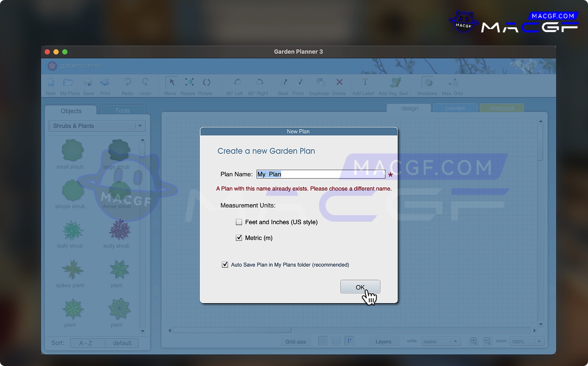Click the Rotate tool icon
588x366 pixels.
click(206, 83)
